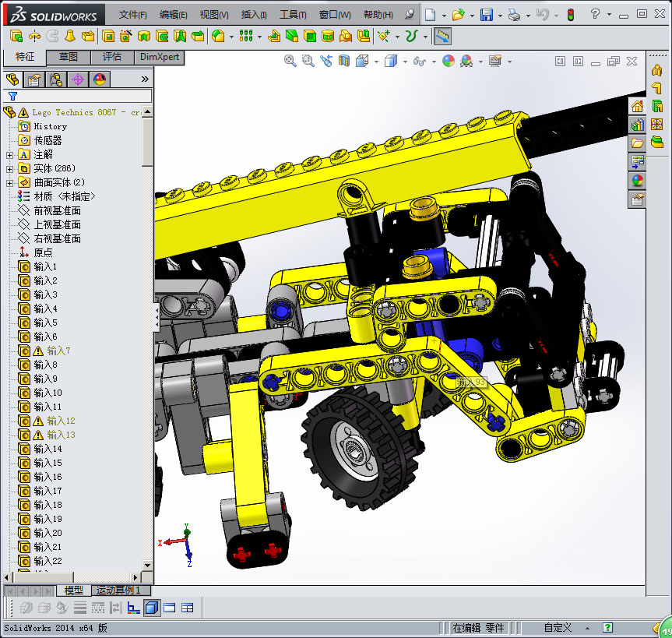Click the Fillet feature icon

pyautogui.click(x=218, y=37)
